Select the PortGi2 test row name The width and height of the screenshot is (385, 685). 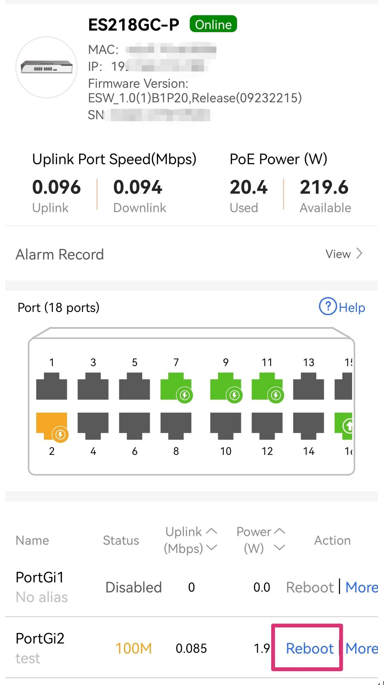pyautogui.click(x=40, y=648)
